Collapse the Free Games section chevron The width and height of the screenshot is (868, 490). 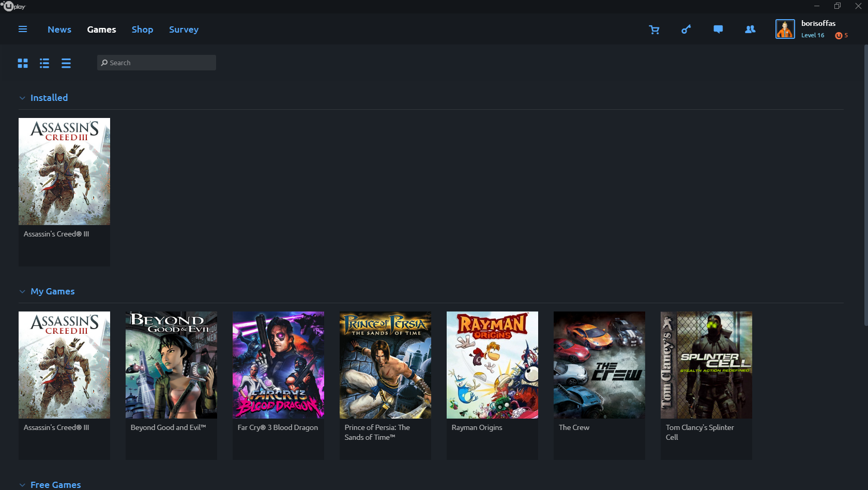tap(22, 485)
